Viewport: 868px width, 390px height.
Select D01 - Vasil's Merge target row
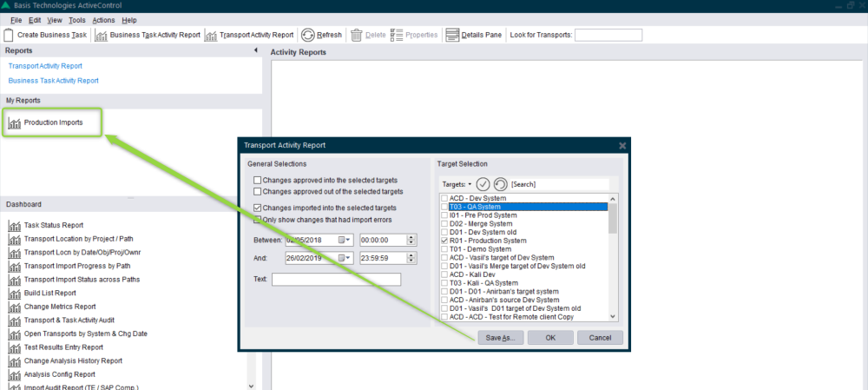pyautogui.click(x=524, y=267)
